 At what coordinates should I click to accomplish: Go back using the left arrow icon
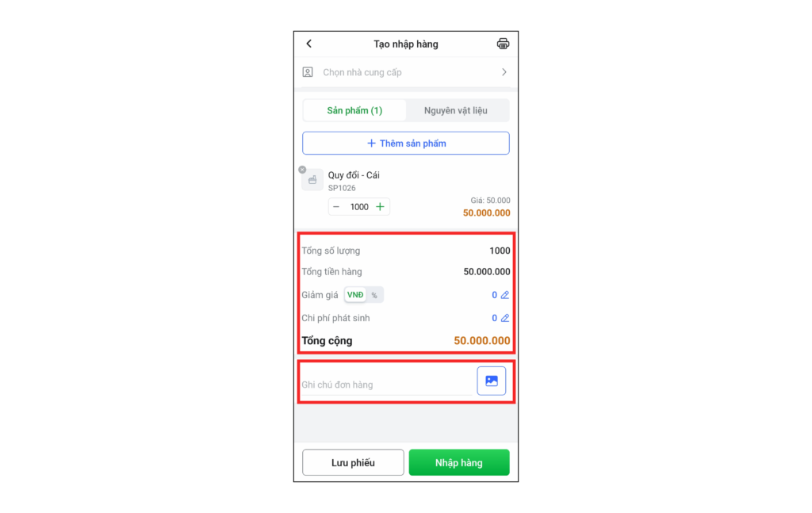pyautogui.click(x=309, y=44)
